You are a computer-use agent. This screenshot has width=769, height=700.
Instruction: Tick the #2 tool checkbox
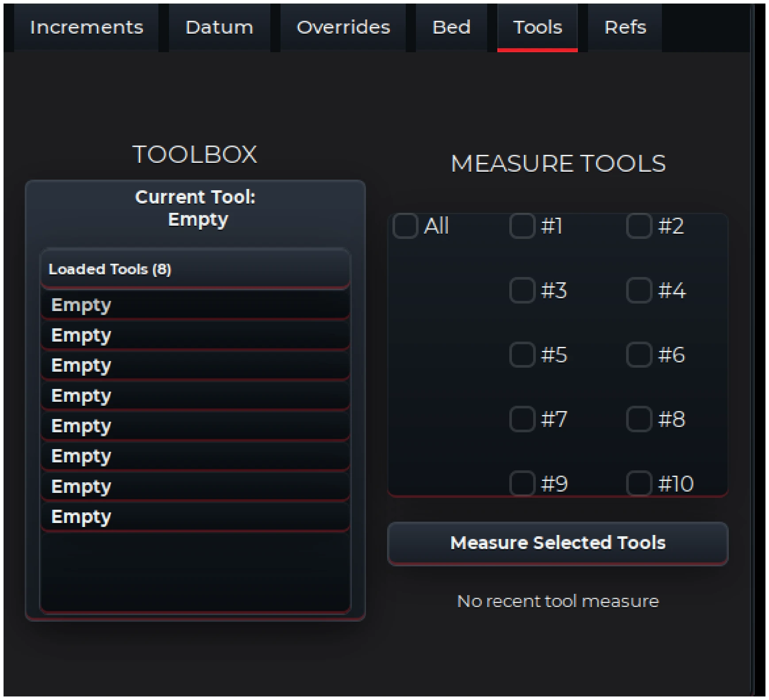click(x=639, y=226)
